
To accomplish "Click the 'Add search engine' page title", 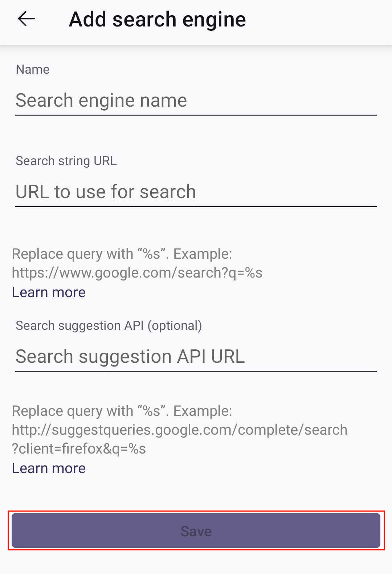I will pyautogui.click(x=157, y=19).
